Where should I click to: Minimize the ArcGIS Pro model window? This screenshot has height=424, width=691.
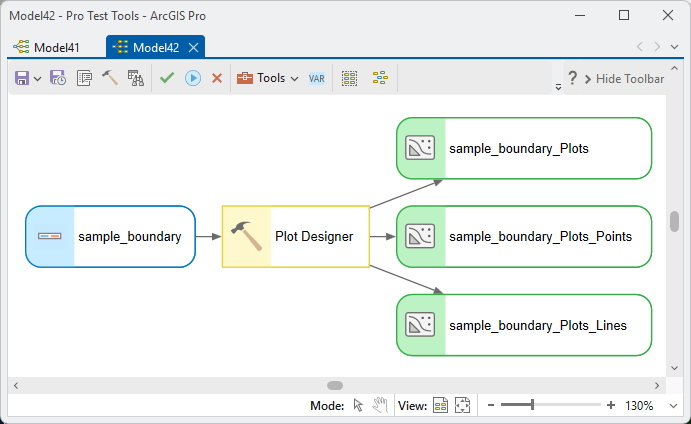(580, 15)
